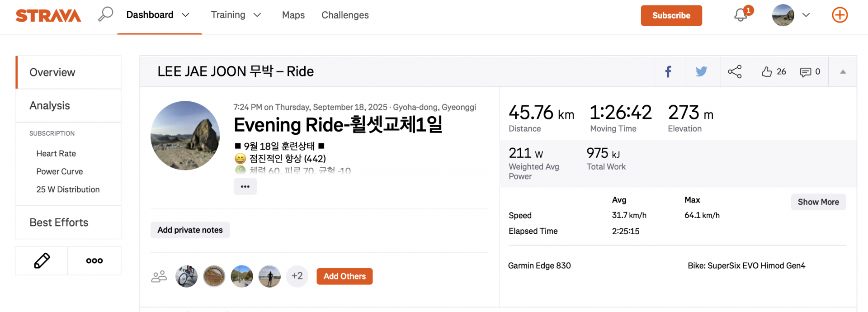This screenshot has height=312, width=868.
Task: Edit the activity with the pencil icon
Action: pos(42,260)
